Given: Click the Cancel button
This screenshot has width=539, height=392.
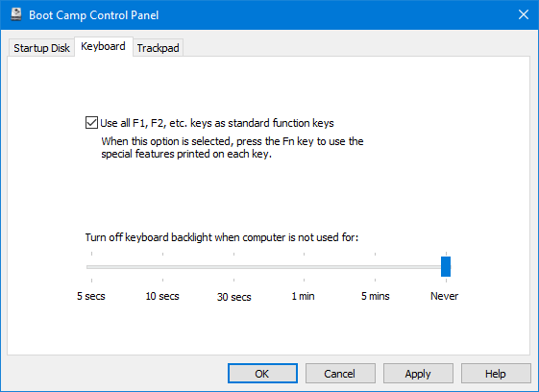Looking at the screenshot, I should [x=340, y=374].
